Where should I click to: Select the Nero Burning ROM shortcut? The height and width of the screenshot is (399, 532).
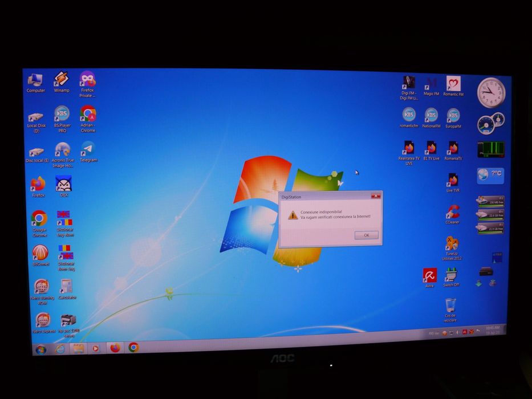42,292
